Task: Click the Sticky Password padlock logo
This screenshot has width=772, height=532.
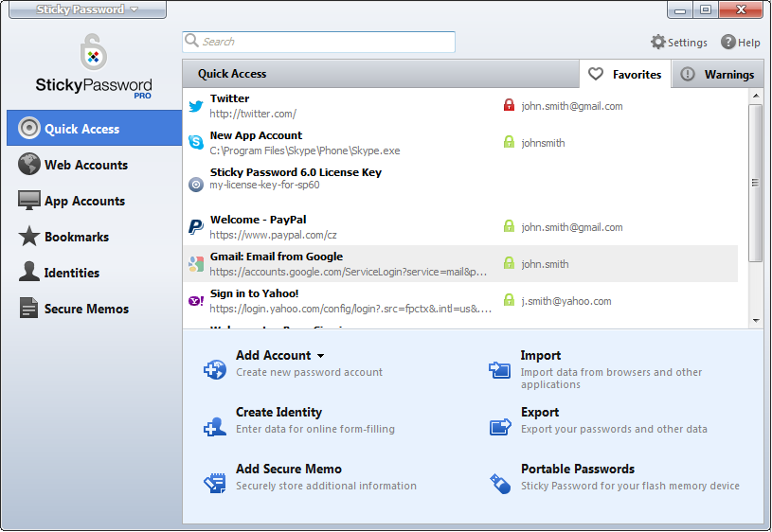Action: (x=94, y=52)
